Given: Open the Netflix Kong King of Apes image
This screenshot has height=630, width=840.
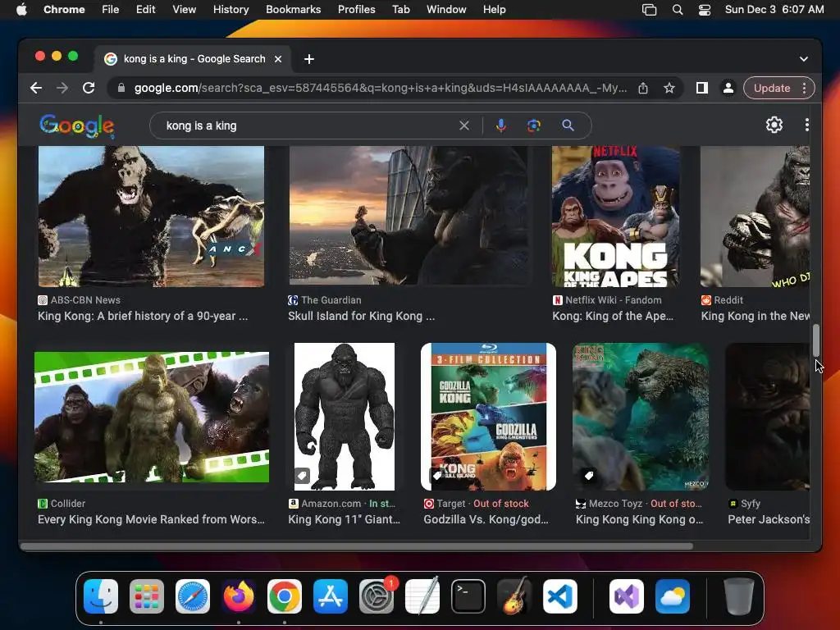Looking at the screenshot, I should point(615,217).
